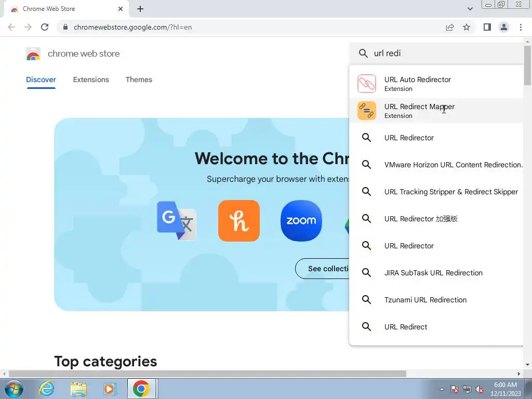This screenshot has height=399, width=532.
Task: Click the network tray icon
Action: (x=467, y=389)
